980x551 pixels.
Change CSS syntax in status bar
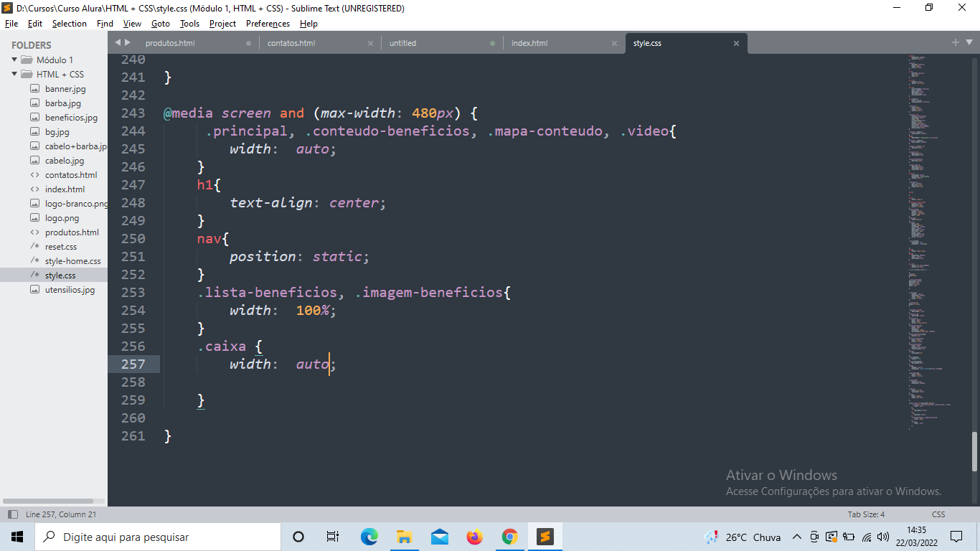[938, 514]
